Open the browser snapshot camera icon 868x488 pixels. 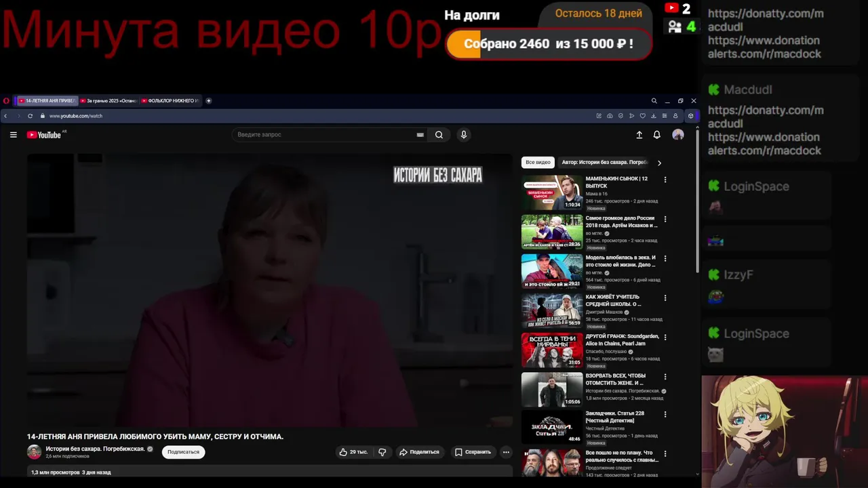(x=610, y=116)
